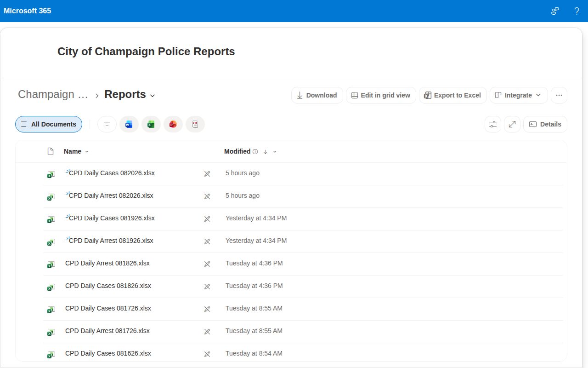Filter by PowerPoint files icon

pos(173,124)
